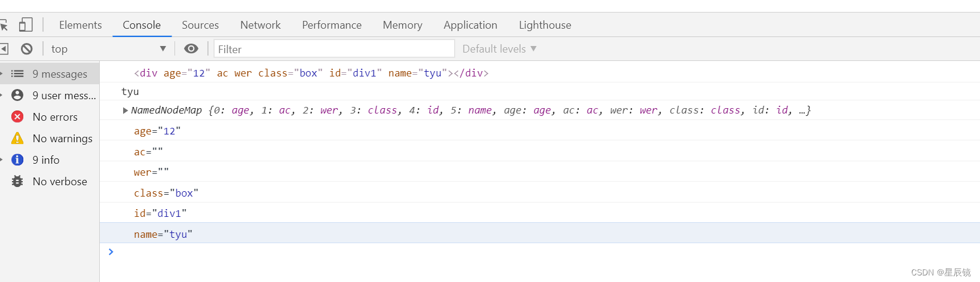Screen dimensions: 980x282
Task: Toggle the device toolbar icon
Action: [26, 25]
